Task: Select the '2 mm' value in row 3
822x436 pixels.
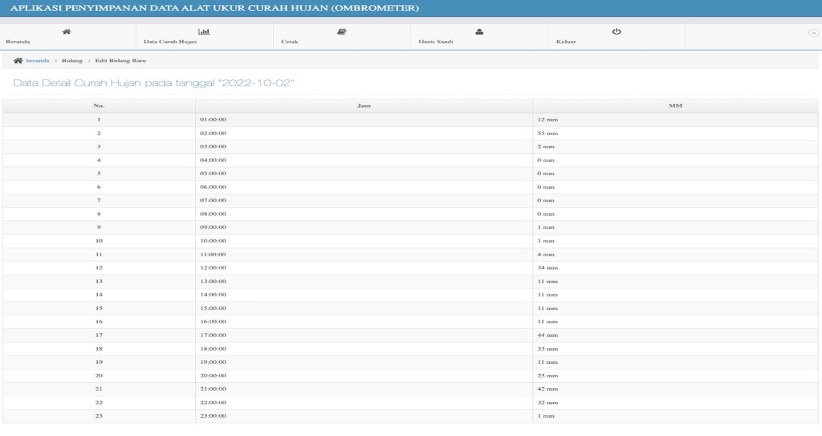Action: click(546, 147)
